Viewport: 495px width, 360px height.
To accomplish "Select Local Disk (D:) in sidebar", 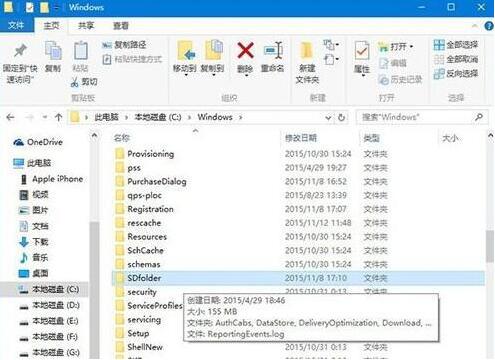I will click(49, 305).
